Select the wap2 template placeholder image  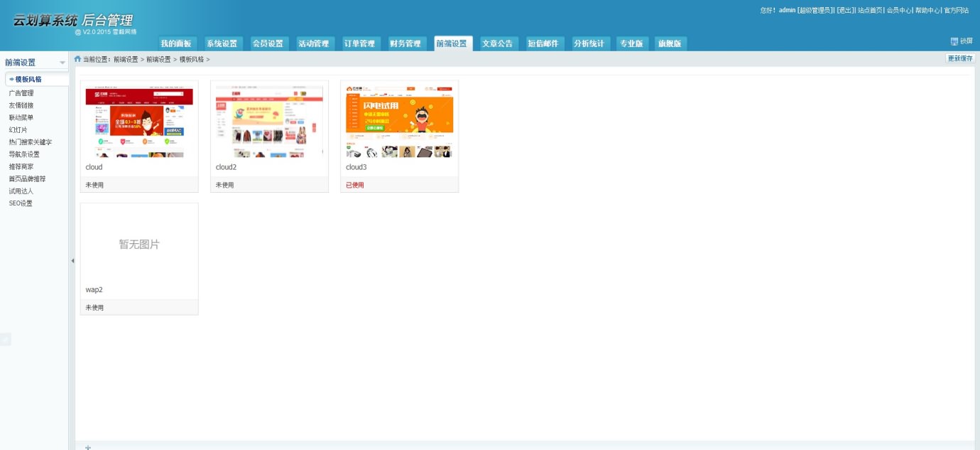tap(139, 244)
